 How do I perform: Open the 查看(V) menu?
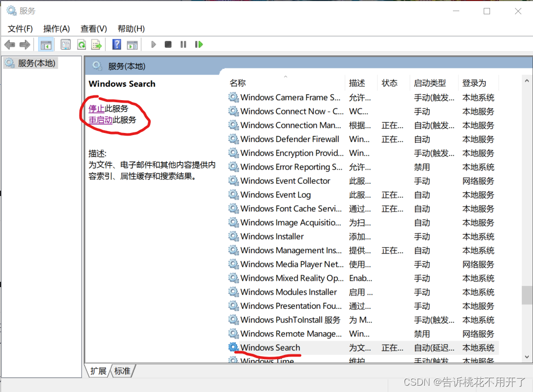coord(93,29)
